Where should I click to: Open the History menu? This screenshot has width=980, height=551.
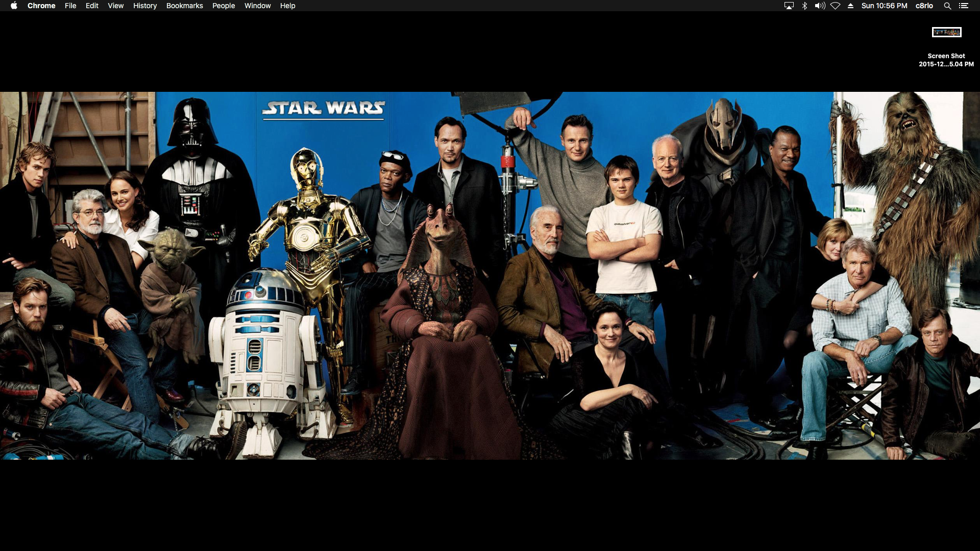click(x=145, y=6)
